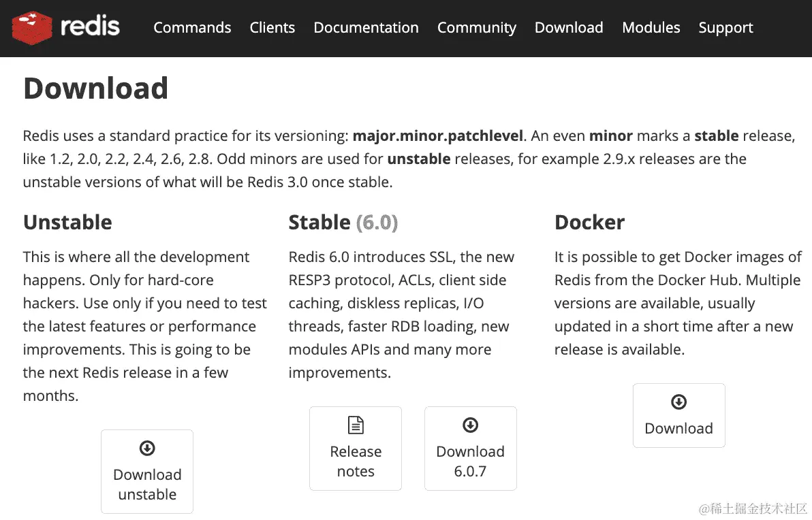812x520 pixels.
Task: Click the download arrow icon on Download unstable
Action: point(147,448)
